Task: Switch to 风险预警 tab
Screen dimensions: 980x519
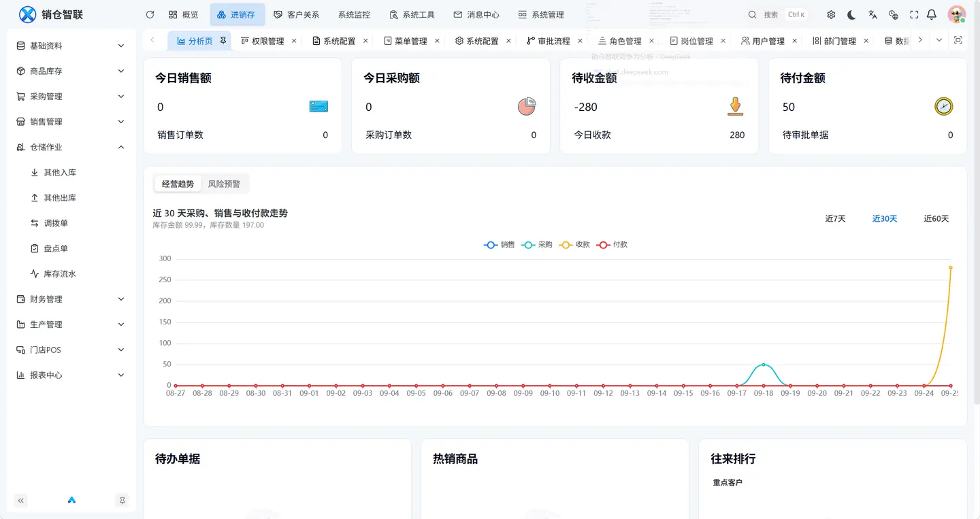Action: (x=224, y=184)
